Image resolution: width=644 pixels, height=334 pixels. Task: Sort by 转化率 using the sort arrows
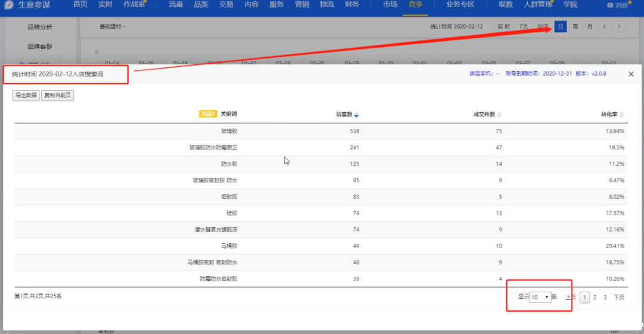[x=622, y=115]
